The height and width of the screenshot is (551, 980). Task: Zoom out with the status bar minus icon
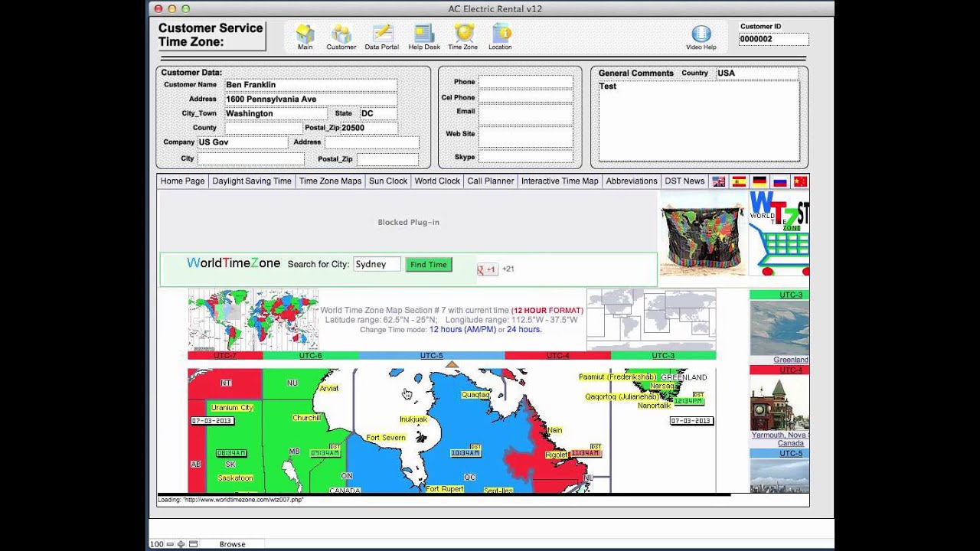(171, 544)
